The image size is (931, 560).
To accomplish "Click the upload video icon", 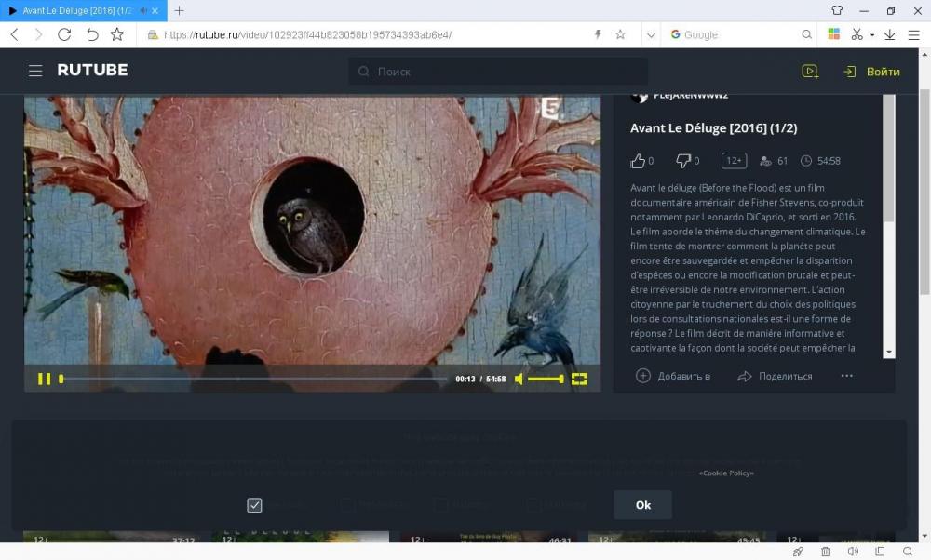I will [810, 72].
